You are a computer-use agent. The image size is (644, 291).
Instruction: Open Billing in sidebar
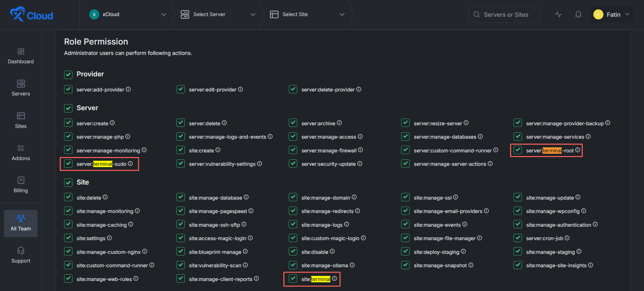click(21, 185)
